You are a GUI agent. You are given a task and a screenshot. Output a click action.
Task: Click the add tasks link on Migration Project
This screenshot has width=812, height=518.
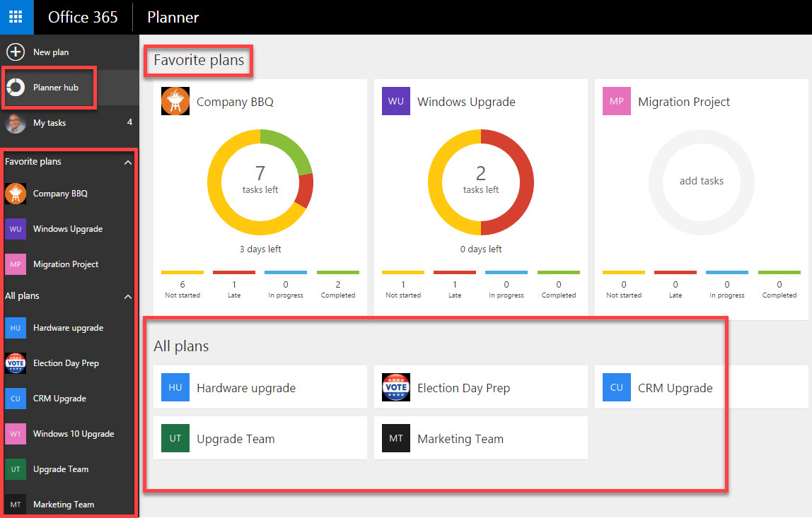point(701,181)
